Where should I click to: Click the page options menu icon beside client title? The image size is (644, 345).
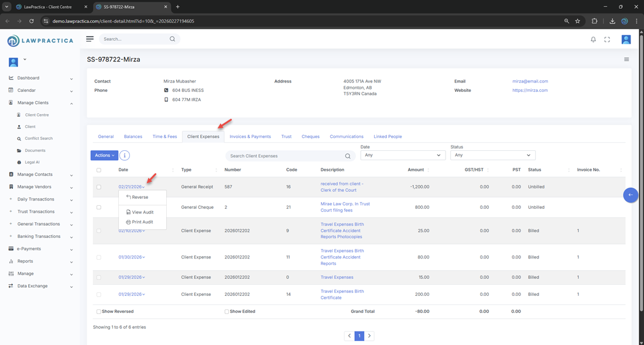(626, 60)
